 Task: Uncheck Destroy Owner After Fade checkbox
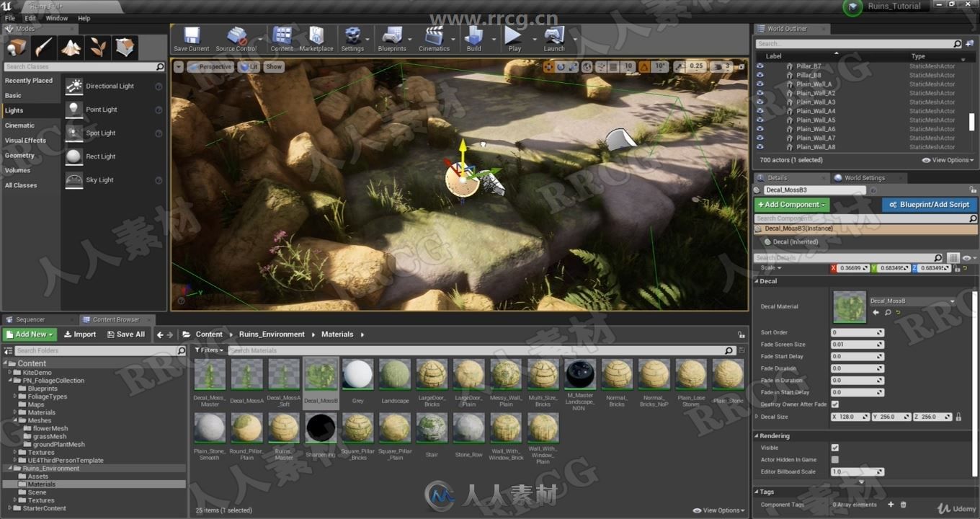pos(835,404)
